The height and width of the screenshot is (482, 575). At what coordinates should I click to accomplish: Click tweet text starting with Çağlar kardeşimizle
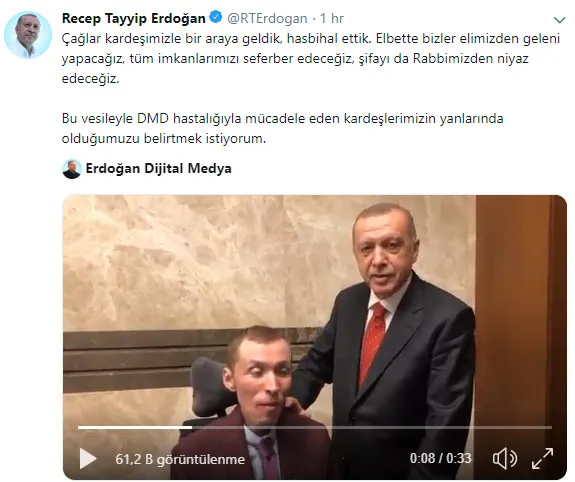311,58
